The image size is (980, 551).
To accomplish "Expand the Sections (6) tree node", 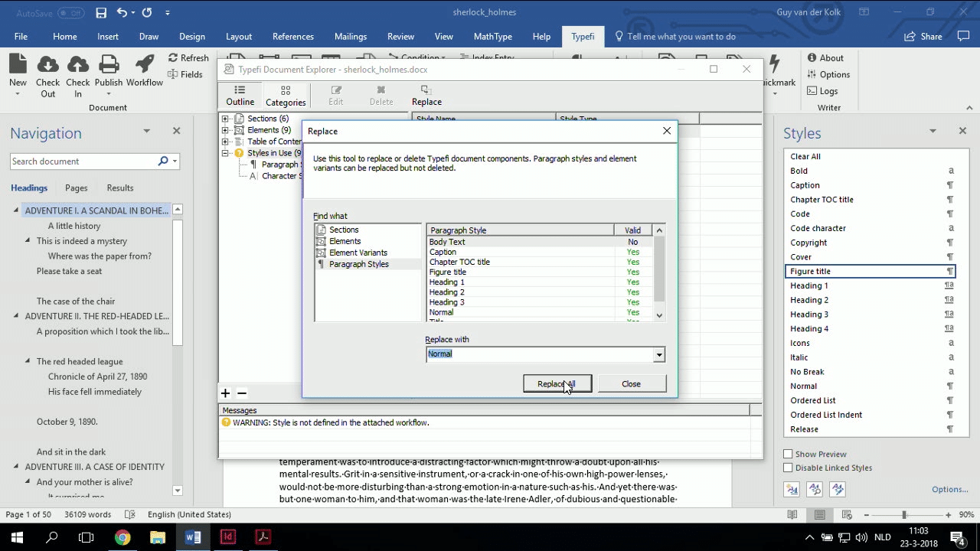I will pos(225,119).
